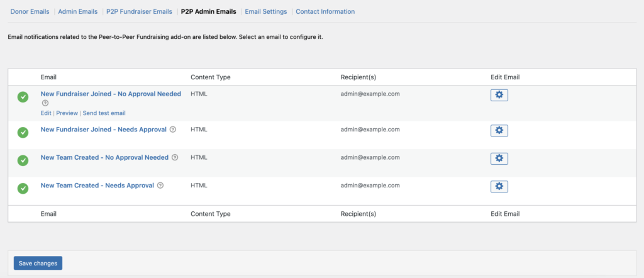Open New Team Created - Needs Approval email link
Image resolution: width=644 pixels, height=278 pixels.
click(x=97, y=185)
